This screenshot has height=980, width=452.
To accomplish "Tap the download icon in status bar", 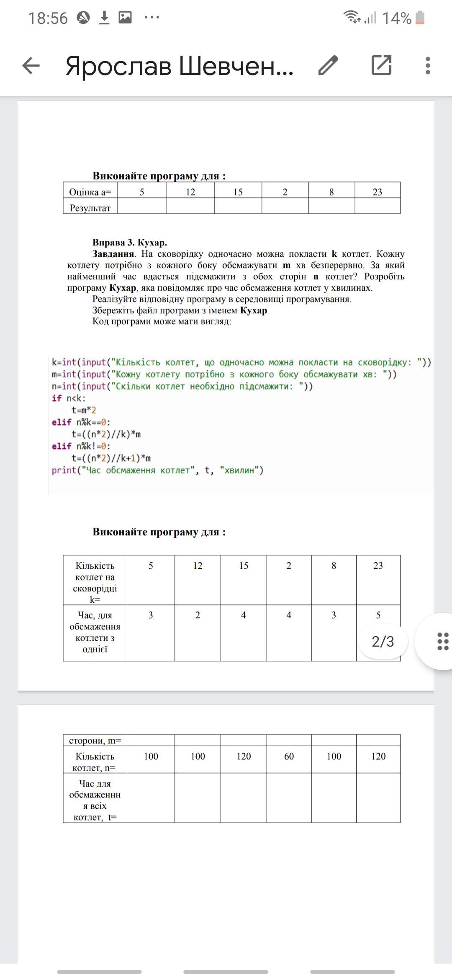I will [104, 18].
